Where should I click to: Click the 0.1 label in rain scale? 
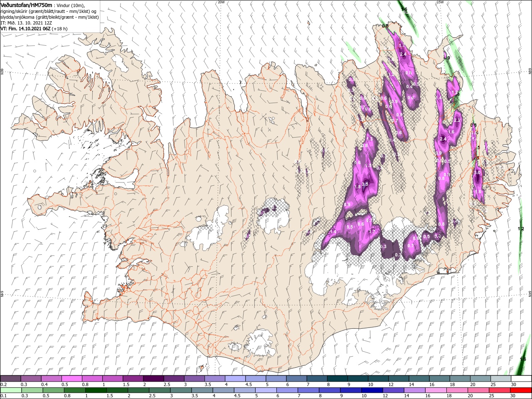tap(4, 396)
